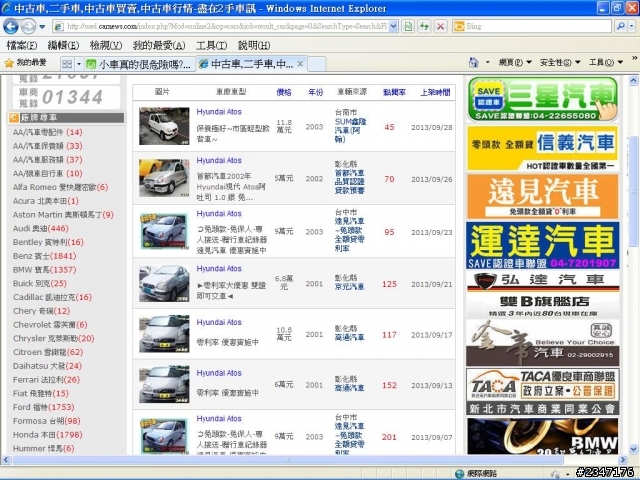640x480 pixels.
Task: Open the 編輯(E) menu
Action: point(63,45)
